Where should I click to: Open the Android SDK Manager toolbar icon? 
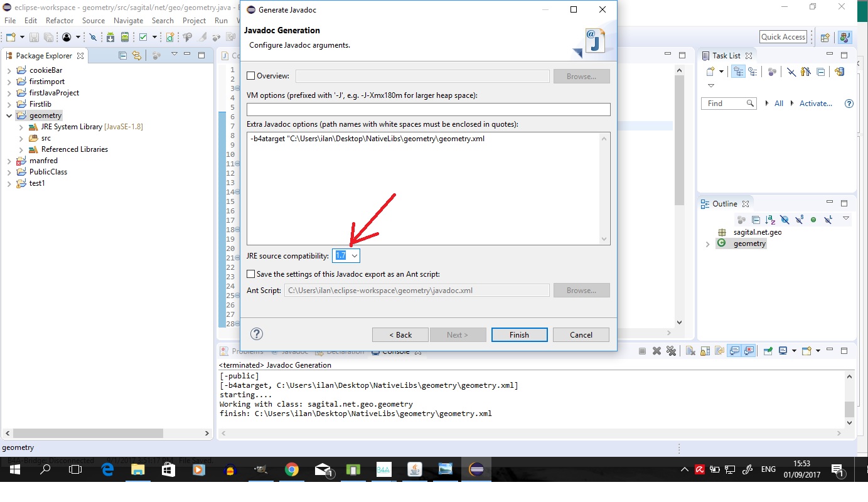click(110, 38)
